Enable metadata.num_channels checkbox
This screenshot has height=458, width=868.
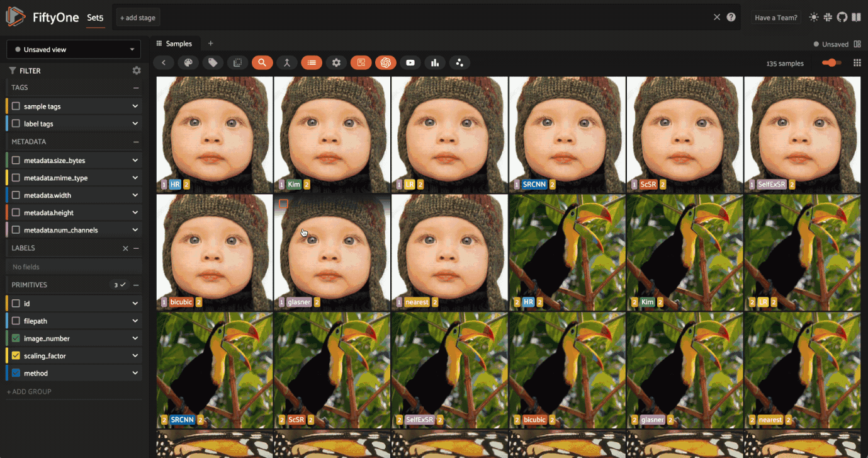16,230
